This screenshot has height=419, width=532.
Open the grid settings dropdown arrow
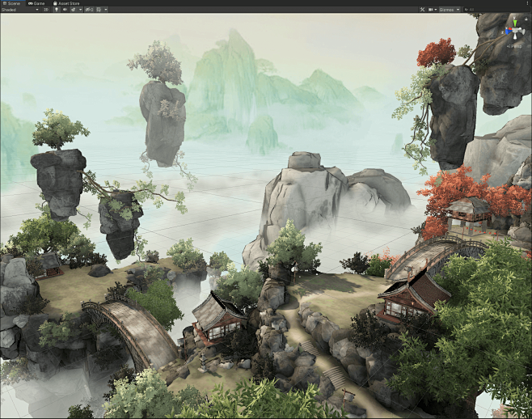click(x=106, y=10)
